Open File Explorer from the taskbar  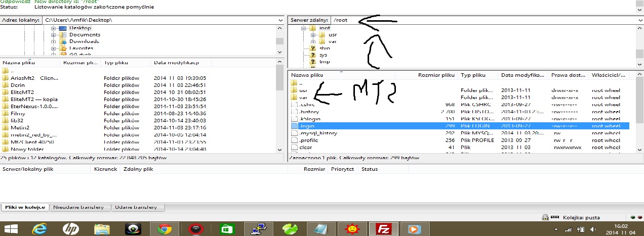coord(102,228)
